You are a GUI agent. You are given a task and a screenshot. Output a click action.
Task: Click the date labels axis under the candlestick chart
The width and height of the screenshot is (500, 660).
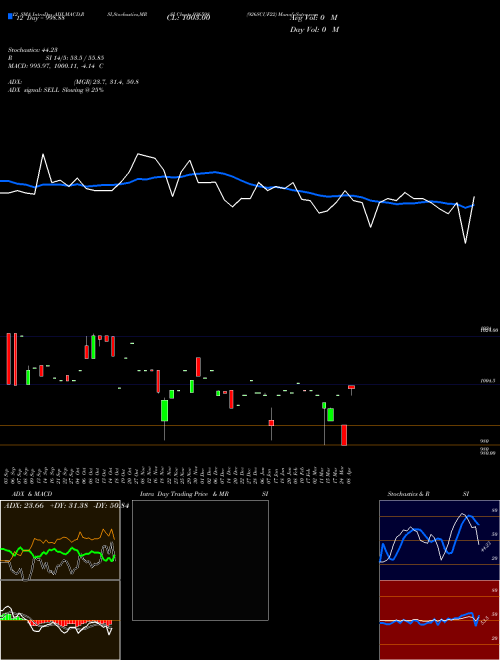click(x=178, y=475)
